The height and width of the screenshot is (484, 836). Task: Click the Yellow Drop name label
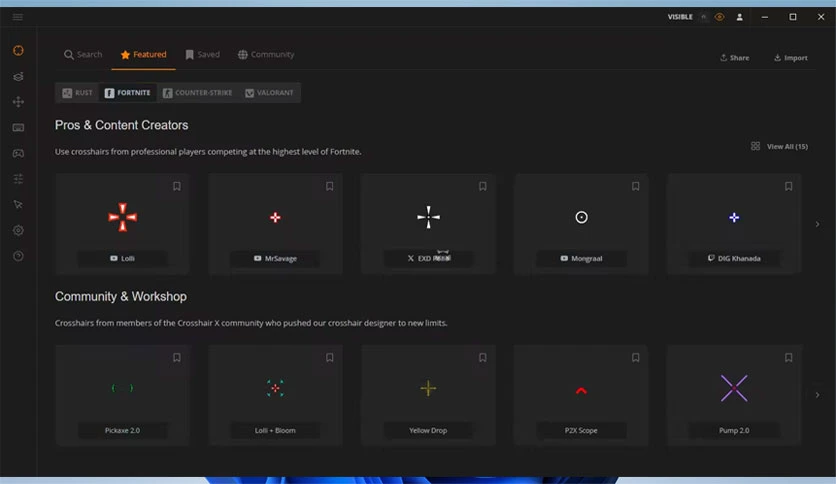(428, 430)
